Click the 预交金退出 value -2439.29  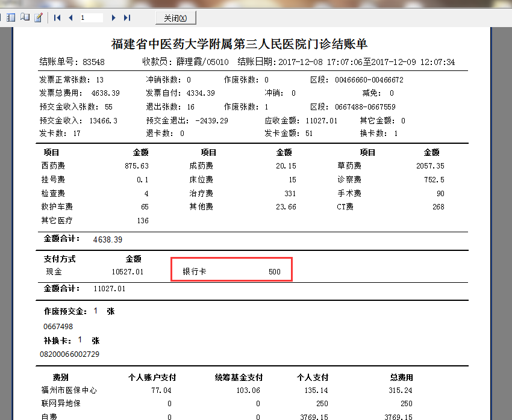pos(211,121)
